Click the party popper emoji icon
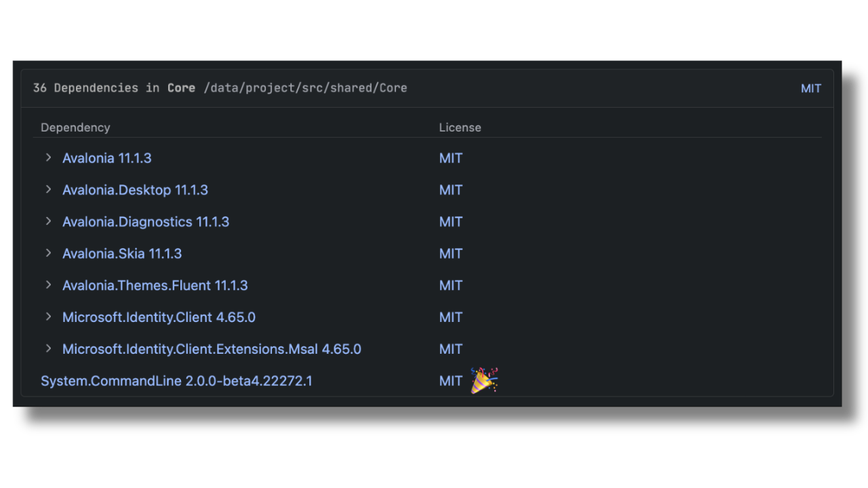This screenshot has height=488, width=868. [x=484, y=380]
